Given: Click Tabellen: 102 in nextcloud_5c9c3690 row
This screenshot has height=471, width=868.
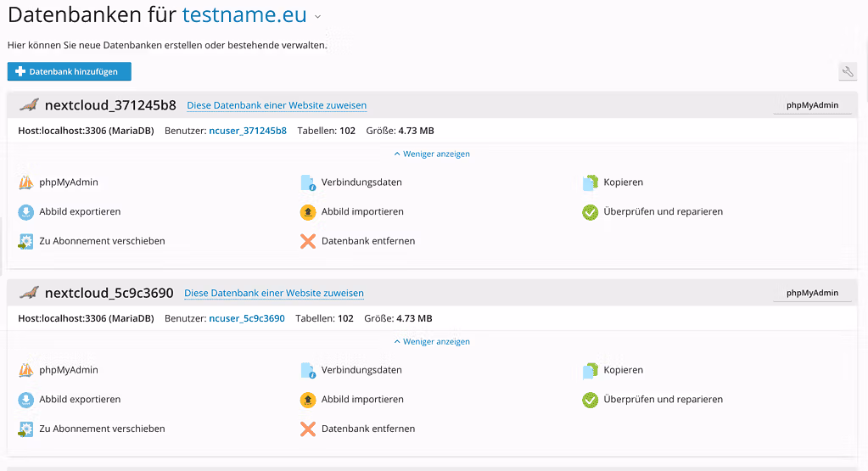Looking at the screenshot, I should click(324, 318).
